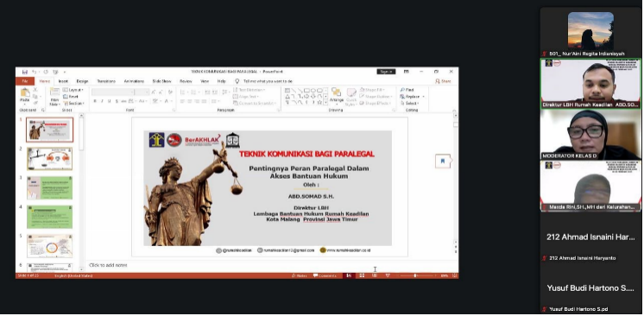The width and height of the screenshot is (644, 316).
Task: Click the Format Painter icon
Action: (x=35, y=103)
